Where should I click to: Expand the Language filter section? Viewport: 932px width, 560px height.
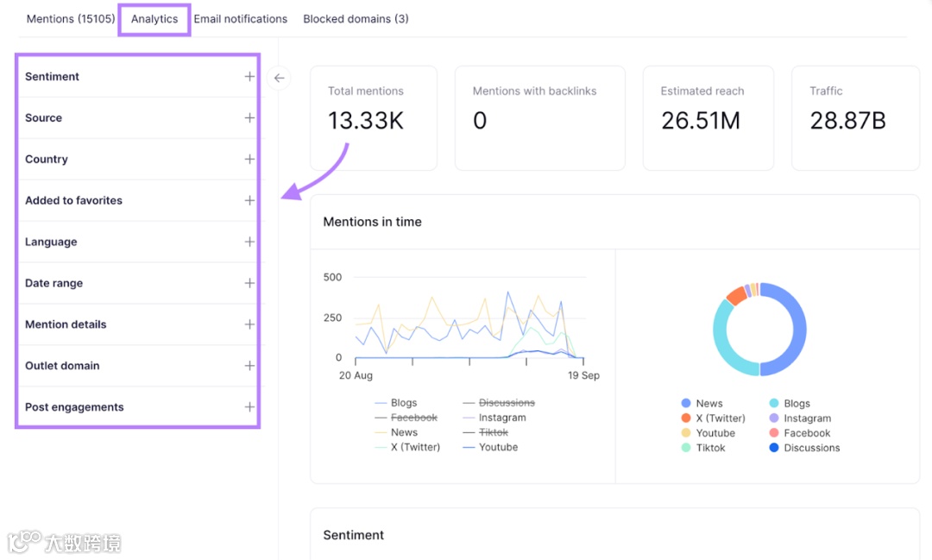tap(139, 242)
